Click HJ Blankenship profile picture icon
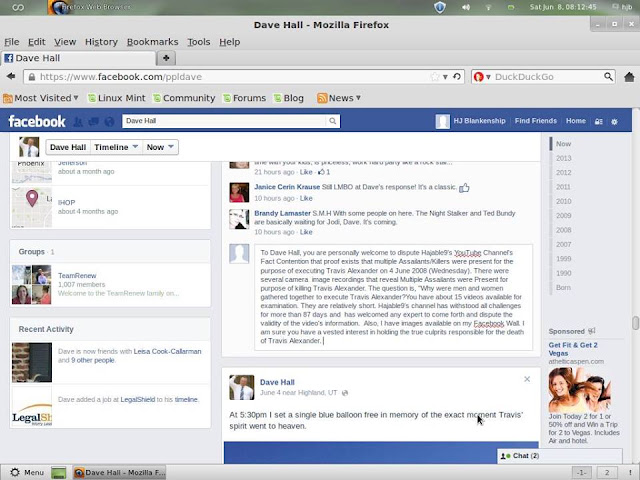Image resolution: width=640 pixels, height=480 pixels. click(442, 121)
